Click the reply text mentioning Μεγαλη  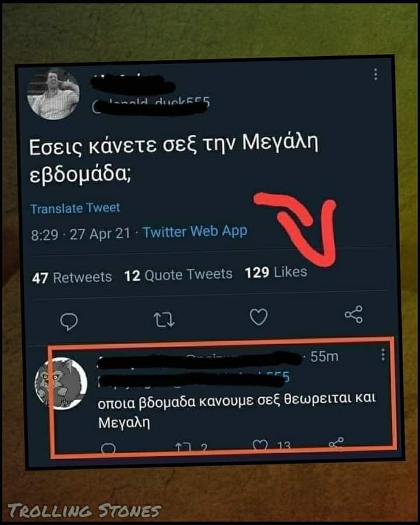[237, 411]
